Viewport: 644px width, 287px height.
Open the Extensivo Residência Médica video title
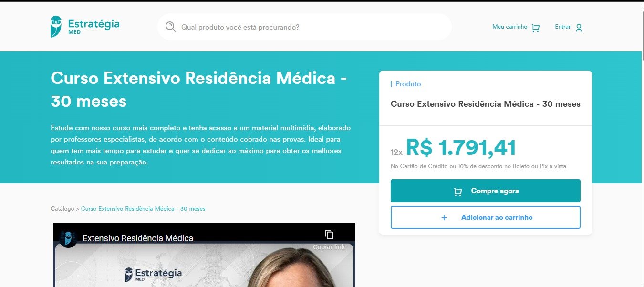[x=138, y=238]
